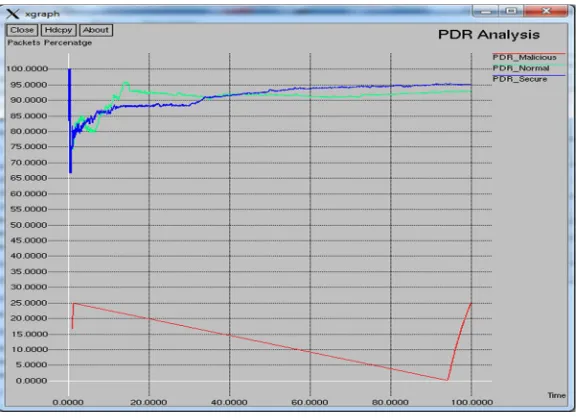The width and height of the screenshot is (576, 418).
Task: Click the 50.0000 y-axis value
Action: coord(29,225)
